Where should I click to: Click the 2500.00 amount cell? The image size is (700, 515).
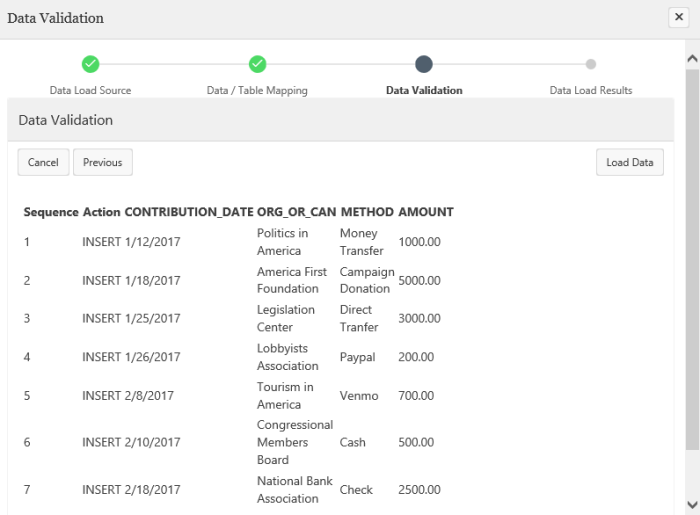(x=419, y=490)
